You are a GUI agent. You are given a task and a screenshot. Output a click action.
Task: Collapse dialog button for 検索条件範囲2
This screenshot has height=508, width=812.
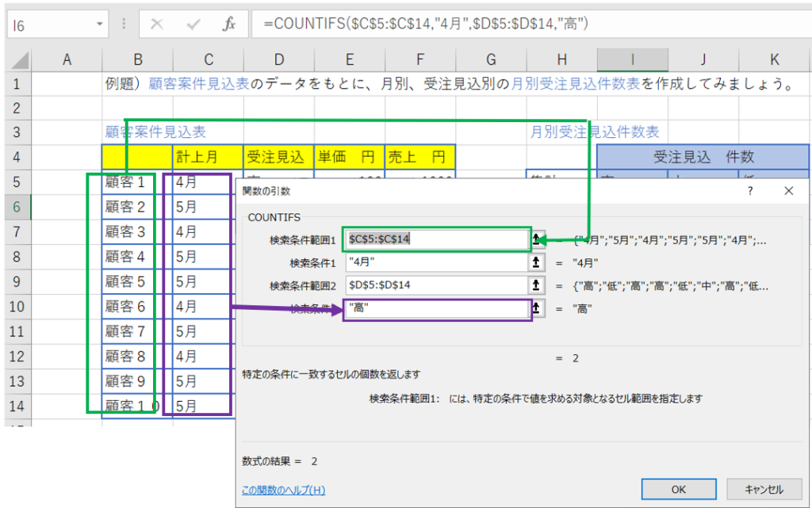point(537,285)
